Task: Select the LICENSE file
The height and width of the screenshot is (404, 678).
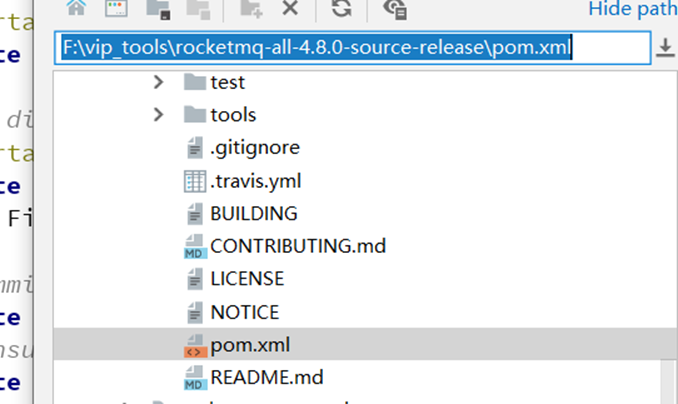Action: (246, 279)
